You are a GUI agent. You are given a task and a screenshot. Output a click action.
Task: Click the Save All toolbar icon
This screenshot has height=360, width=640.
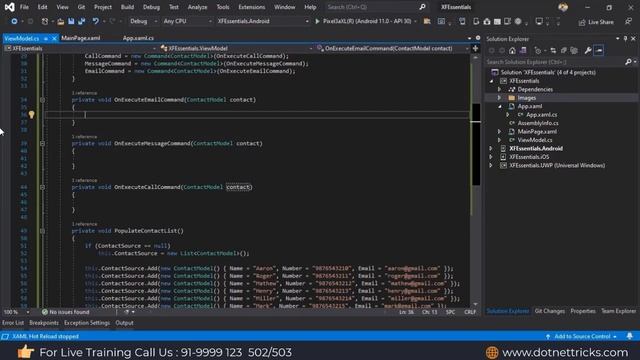[x=81, y=21]
